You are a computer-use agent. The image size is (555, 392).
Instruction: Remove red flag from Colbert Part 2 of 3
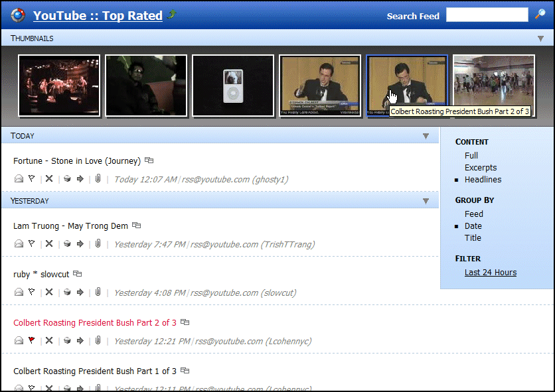(31, 340)
